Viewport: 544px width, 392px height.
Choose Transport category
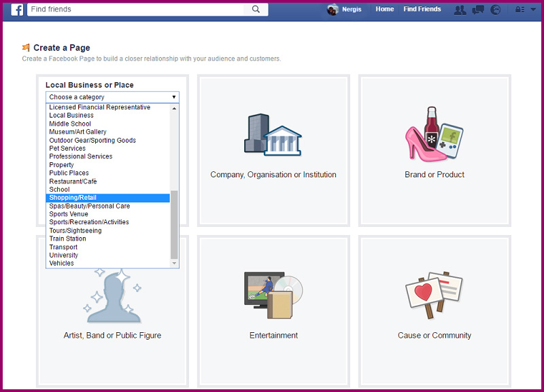click(x=108, y=247)
